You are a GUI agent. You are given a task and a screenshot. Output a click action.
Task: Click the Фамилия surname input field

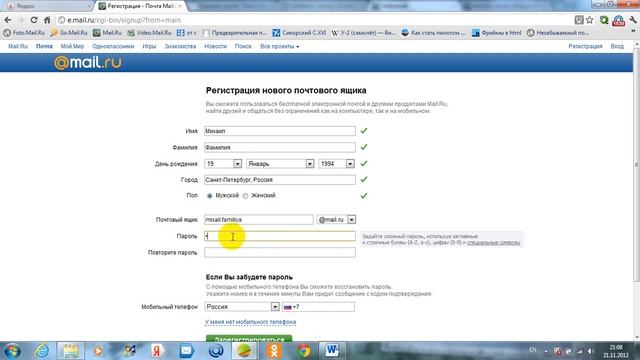click(x=280, y=147)
